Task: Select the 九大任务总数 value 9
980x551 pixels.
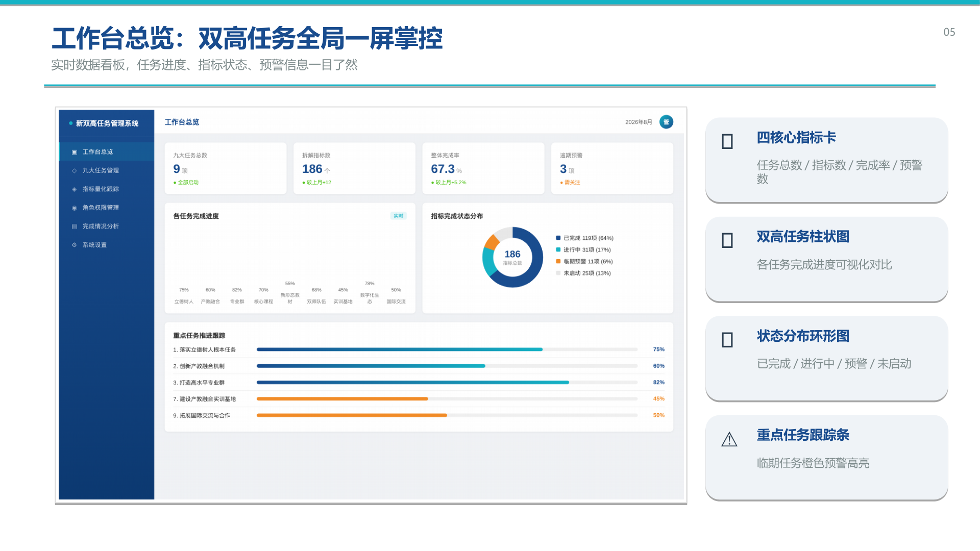Action: click(x=177, y=169)
